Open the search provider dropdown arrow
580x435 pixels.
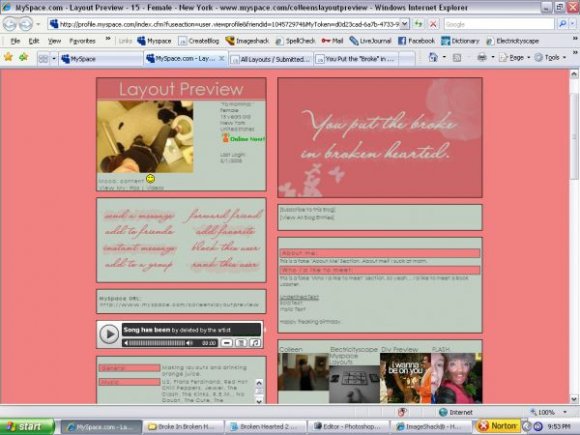click(x=573, y=24)
